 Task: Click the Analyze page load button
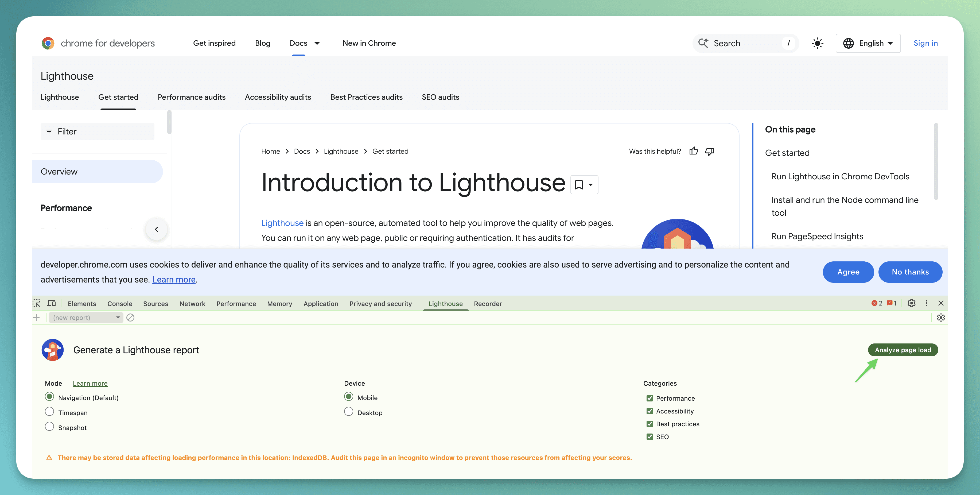coord(903,350)
